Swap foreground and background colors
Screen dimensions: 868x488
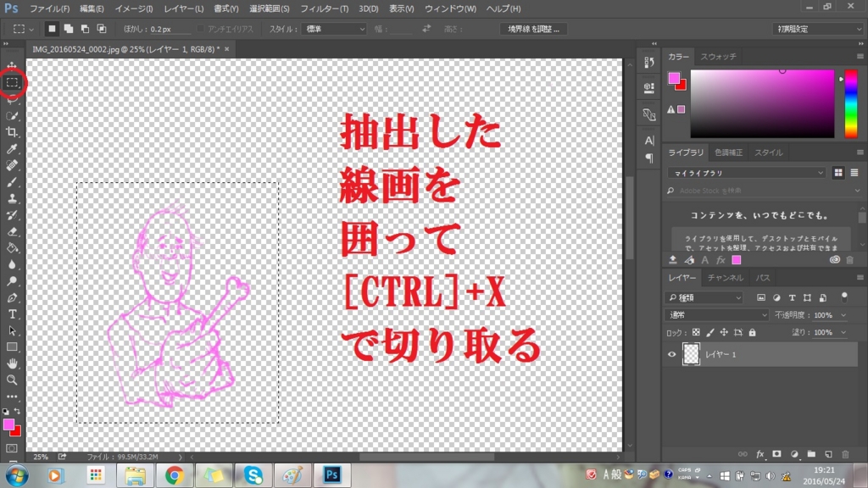pos(17,411)
